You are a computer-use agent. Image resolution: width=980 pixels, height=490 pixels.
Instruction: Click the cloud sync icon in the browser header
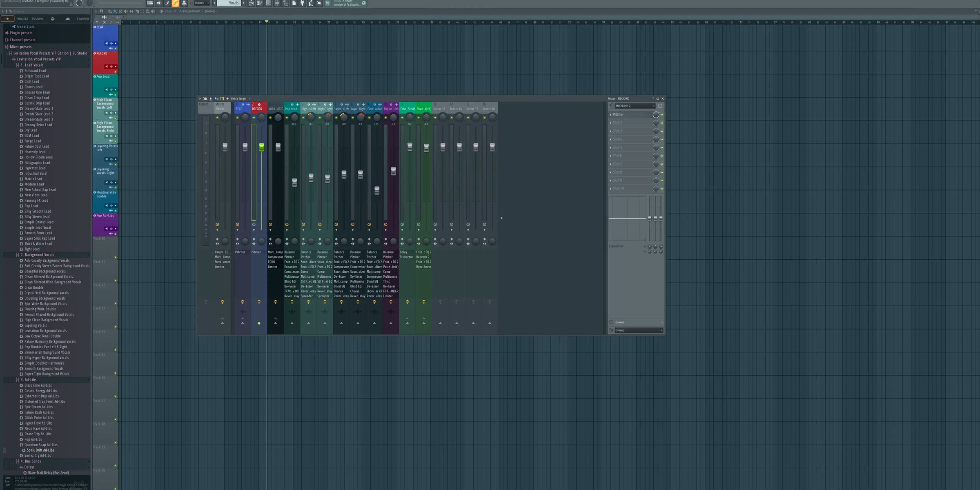pos(67,19)
